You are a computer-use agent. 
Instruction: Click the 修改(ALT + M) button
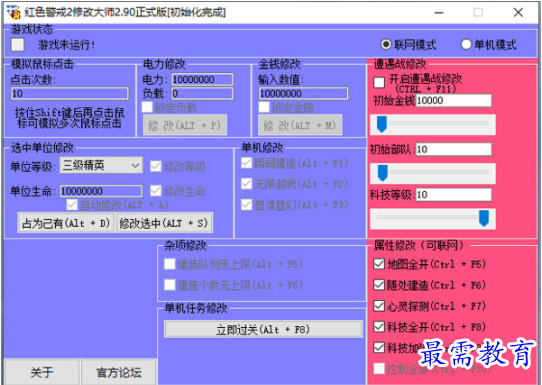(x=300, y=125)
